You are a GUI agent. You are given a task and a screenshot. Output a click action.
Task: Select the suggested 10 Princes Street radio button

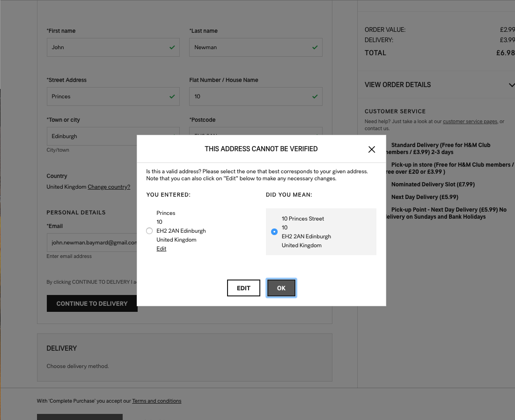pos(274,232)
